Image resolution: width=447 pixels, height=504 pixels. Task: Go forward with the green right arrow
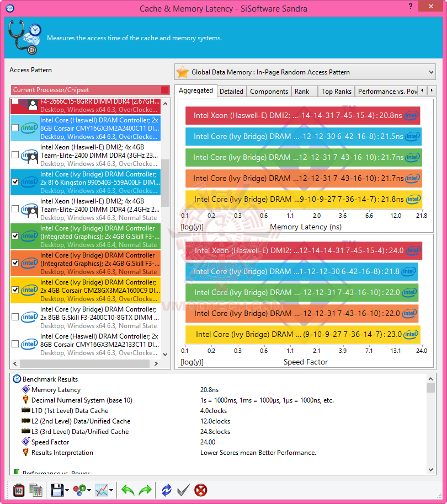[x=145, y=490]
